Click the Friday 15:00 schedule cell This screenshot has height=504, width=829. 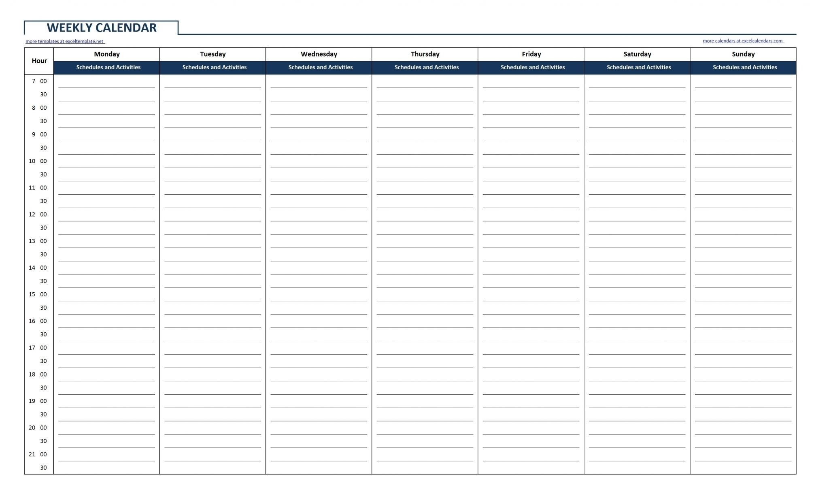pyautogui.click(x=533, y=294)
